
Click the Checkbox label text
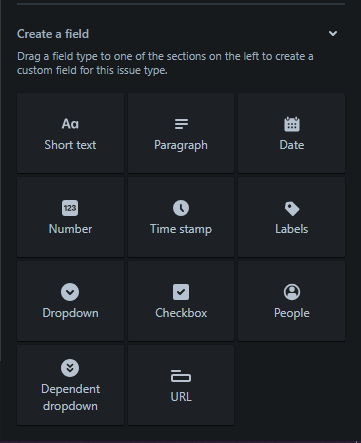(x=181, y=313)
